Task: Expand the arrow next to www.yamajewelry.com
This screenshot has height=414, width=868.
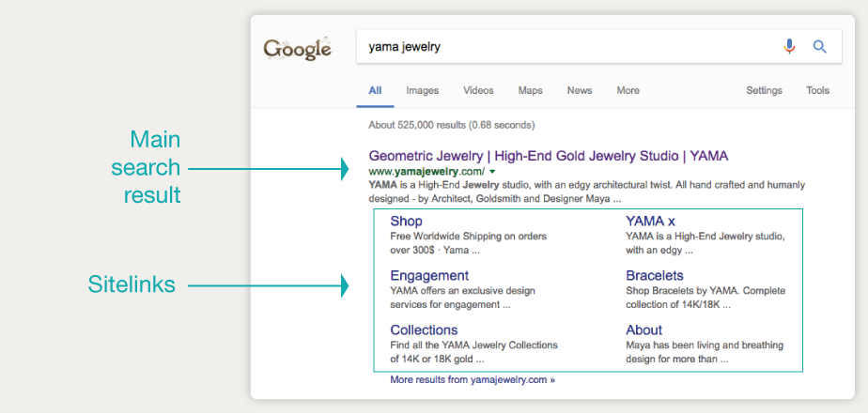Action: coord(492,172)
